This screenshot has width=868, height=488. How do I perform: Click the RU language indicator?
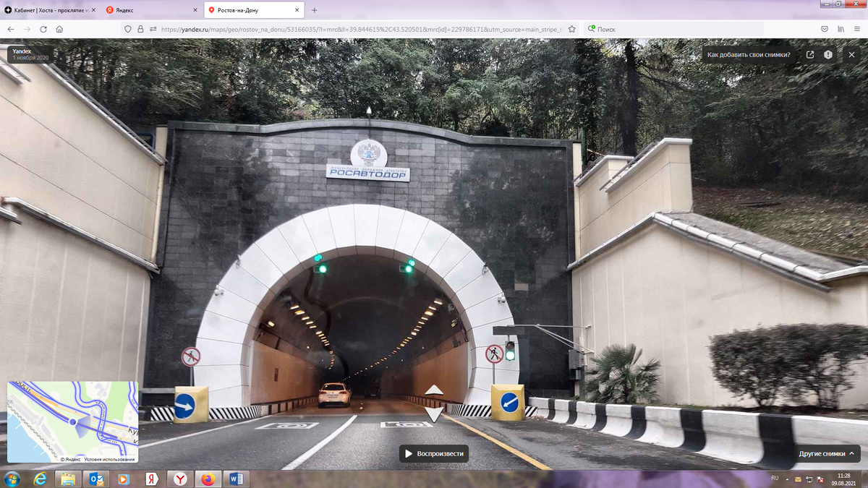pyautogui.click(x=775, y=479)
